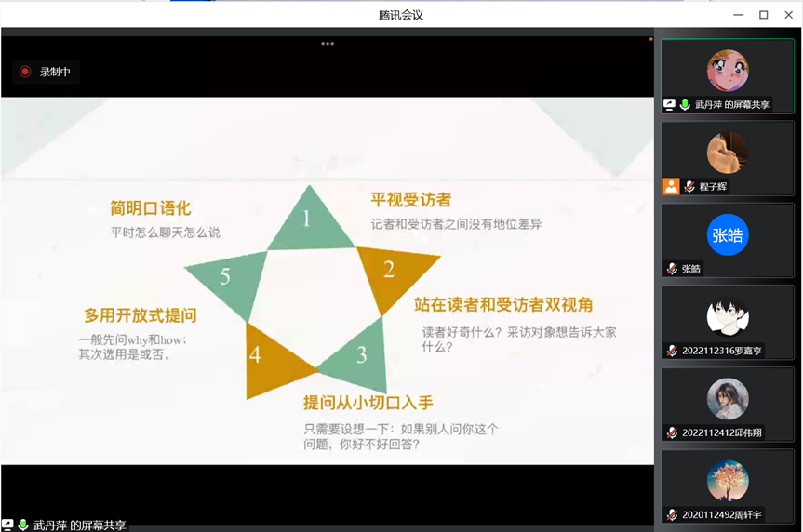Click the red recording indicator icon
Screen dimensions: 803x532
coord(24,72)
